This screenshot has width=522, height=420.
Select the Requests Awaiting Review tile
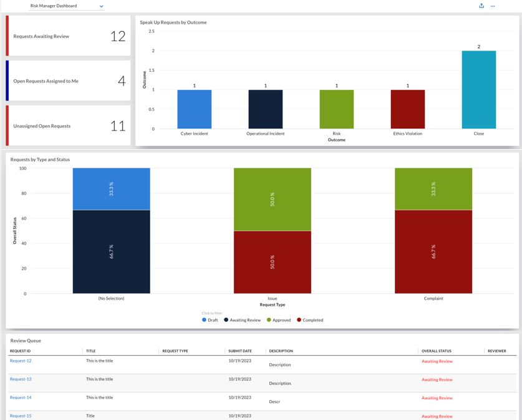[x=68, y=36]
